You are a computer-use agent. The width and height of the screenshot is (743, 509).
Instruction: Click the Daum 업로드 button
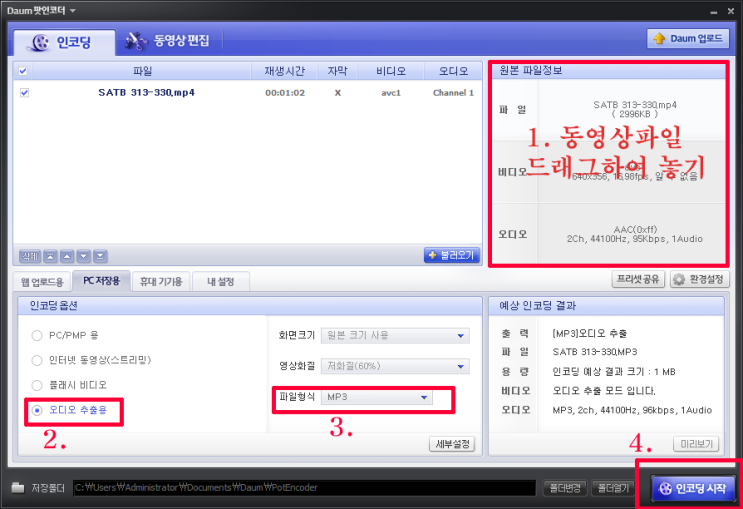click(688, 39)
